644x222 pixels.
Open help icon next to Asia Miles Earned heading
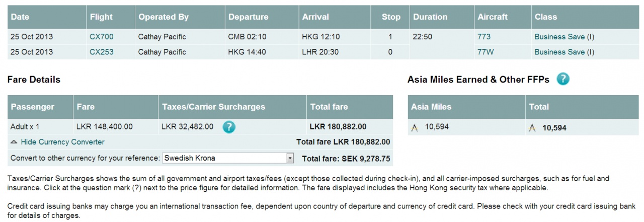[563, 79]
